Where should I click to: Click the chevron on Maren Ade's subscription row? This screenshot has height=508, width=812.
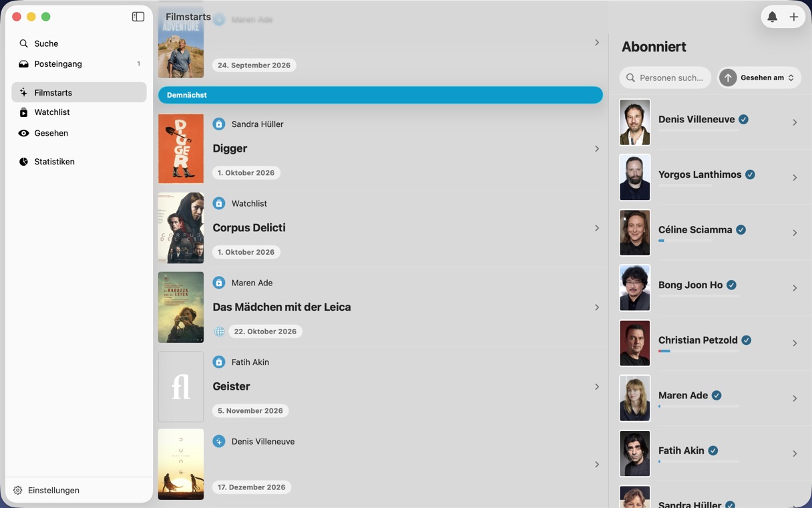795,398
